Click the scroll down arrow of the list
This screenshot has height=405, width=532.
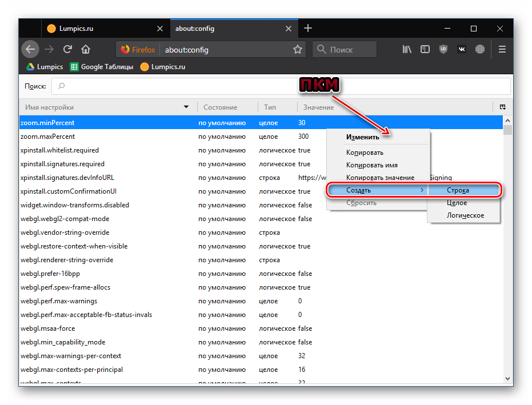click(x=507, y=378)
